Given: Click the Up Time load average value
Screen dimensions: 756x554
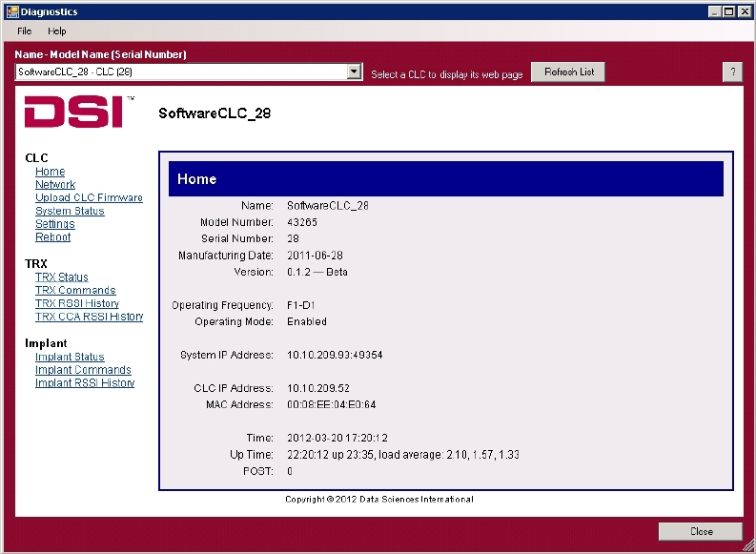Looking at the screenshot, I should (x=403, y=455).
